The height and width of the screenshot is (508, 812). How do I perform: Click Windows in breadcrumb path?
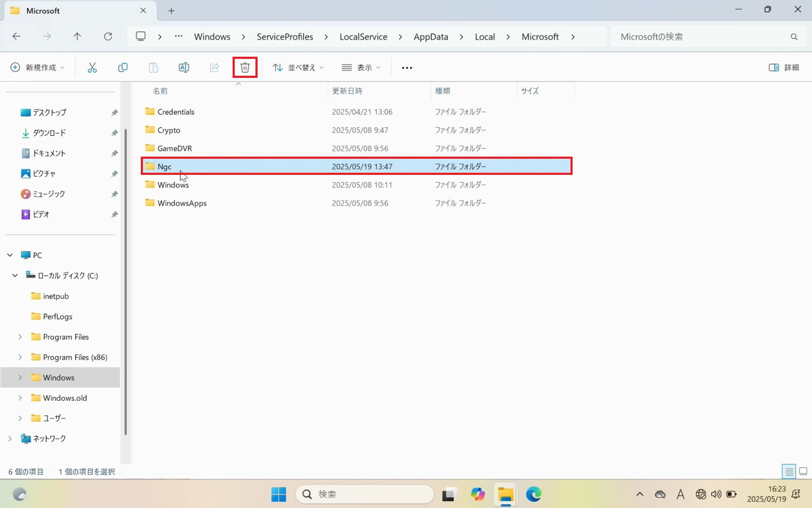click(212, 37)
